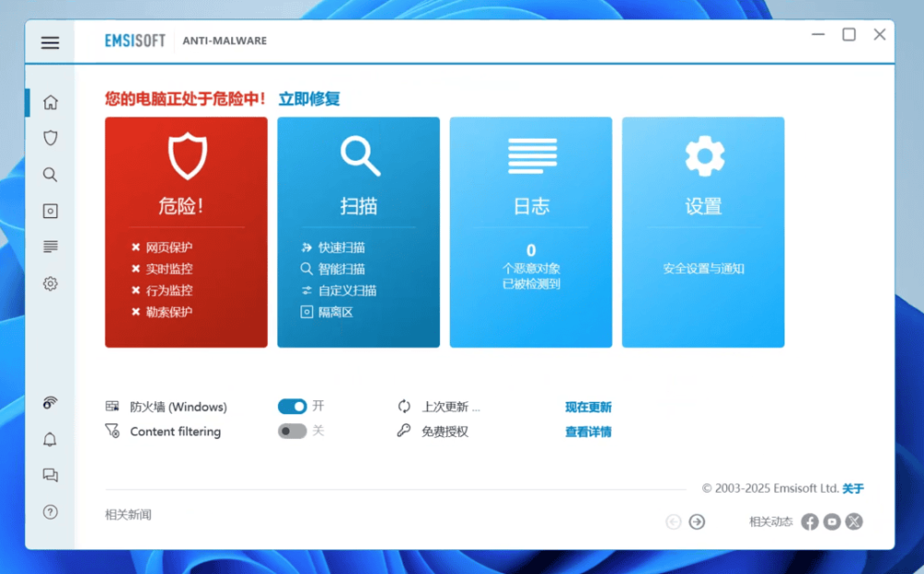This screenshot has height=574, width=924.
Task: Select 实时监控 in danger tile
Action: click(169, 269)
